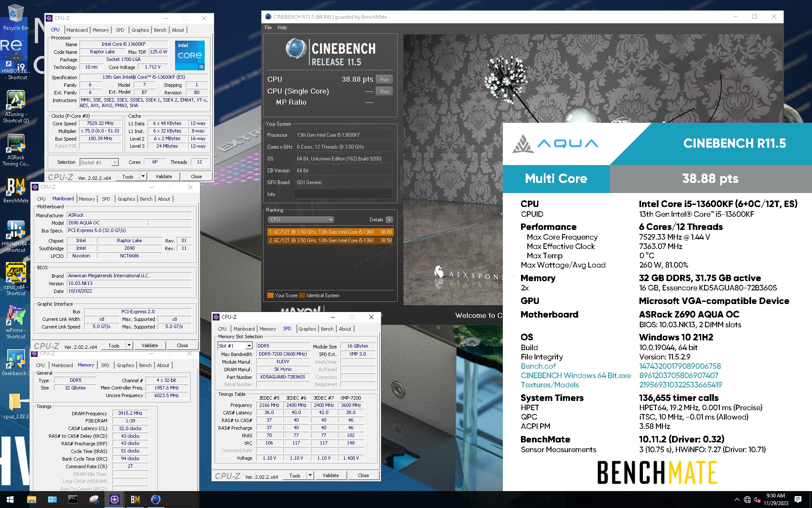Switch to Mainboard tab in top CPU-Z window
This screenshot has height=508, width=812.
77,30
